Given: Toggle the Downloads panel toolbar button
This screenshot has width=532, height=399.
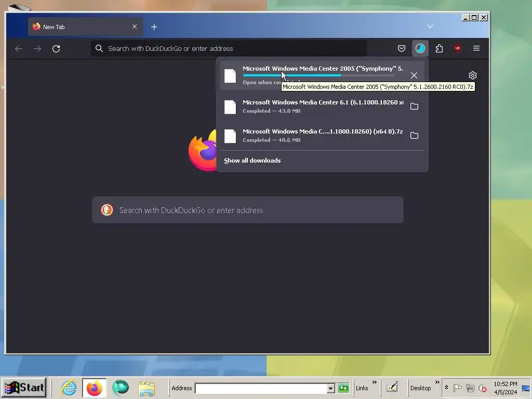Looking at the screenshot, I should tap(420, 48).
